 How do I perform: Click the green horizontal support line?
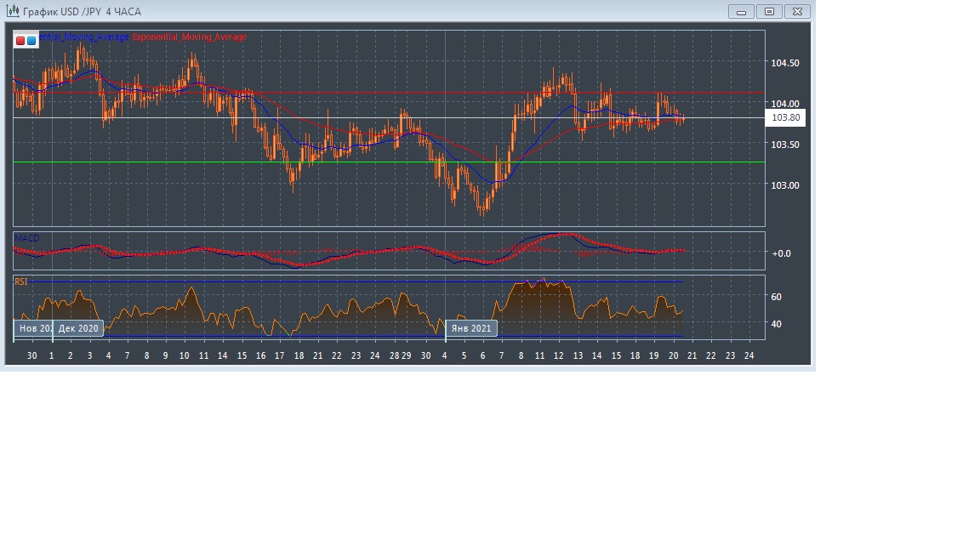383,162
